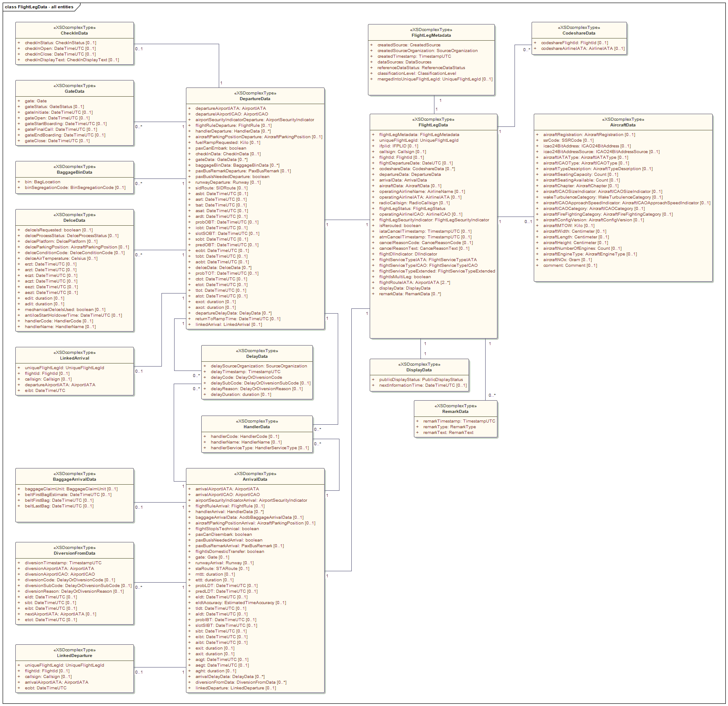The height and width of the screenshot is (706, 728).
Task: Click the checkInStatus attribute in CheckInData
Action: 60,43
